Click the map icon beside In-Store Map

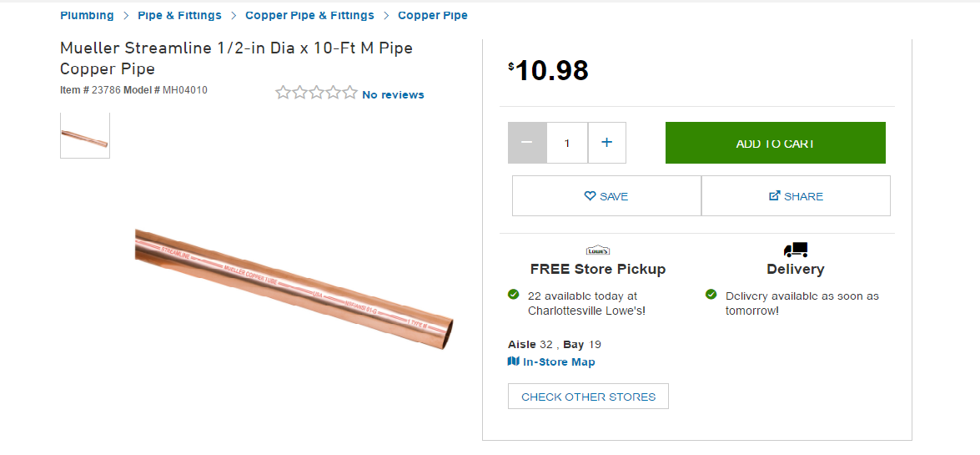click(513, 361)
